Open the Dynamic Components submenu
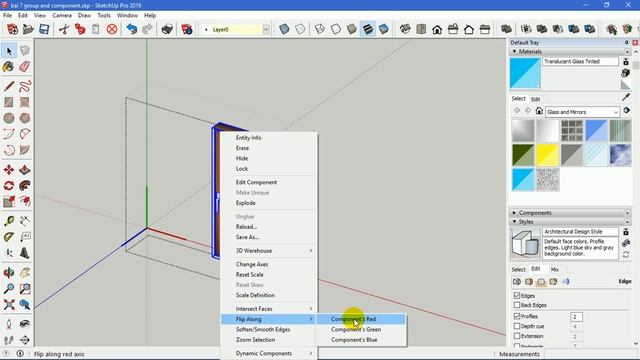Screen dimensions: 640x360 click(269, 353)
